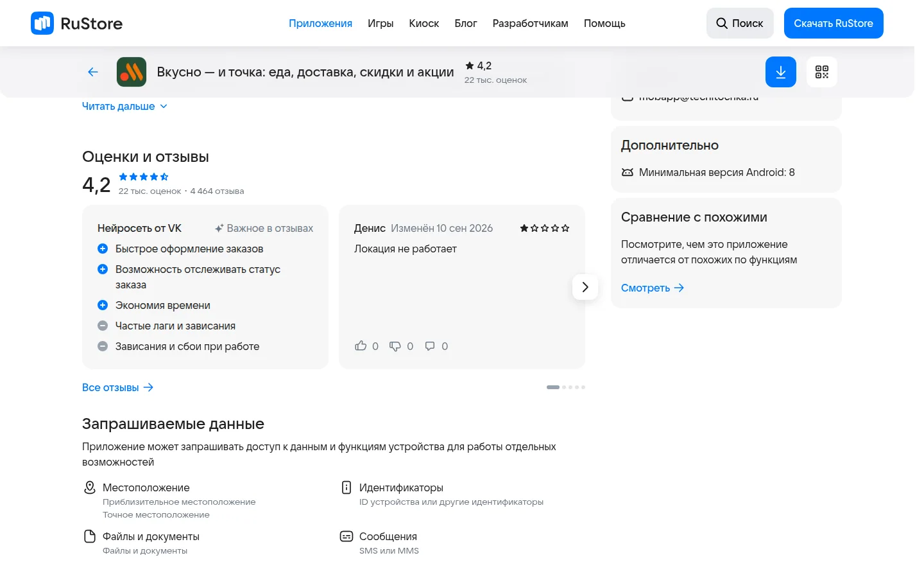
Task: Open the Киоск section
Action: [424, 23]
